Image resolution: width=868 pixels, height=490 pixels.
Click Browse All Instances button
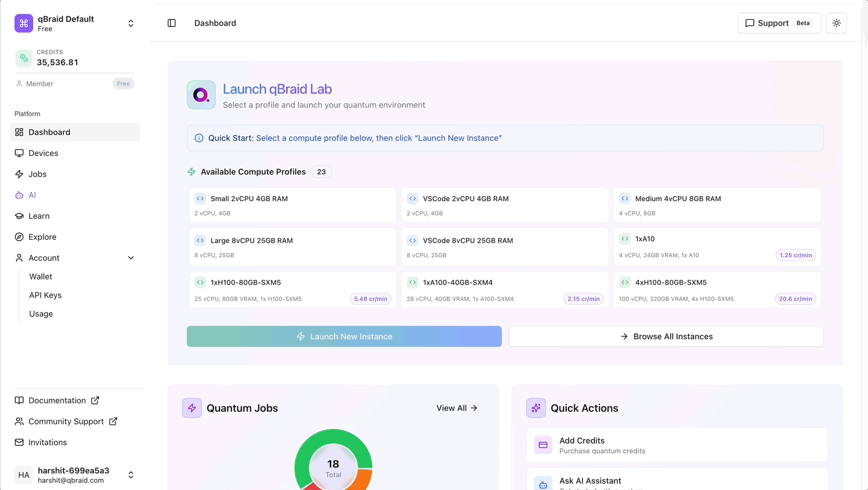pos(666,336)
